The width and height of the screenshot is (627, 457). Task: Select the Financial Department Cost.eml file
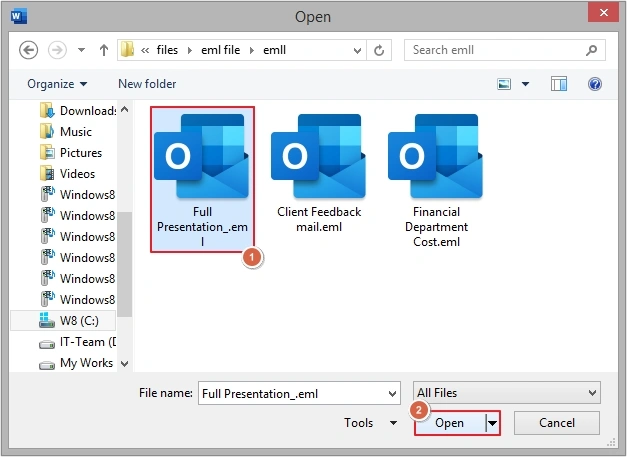436,181
